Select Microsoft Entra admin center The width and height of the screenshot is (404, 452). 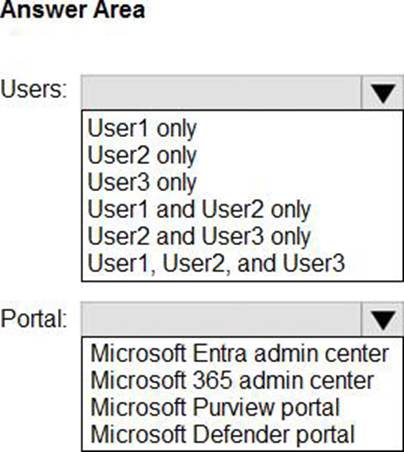(240, 354)
